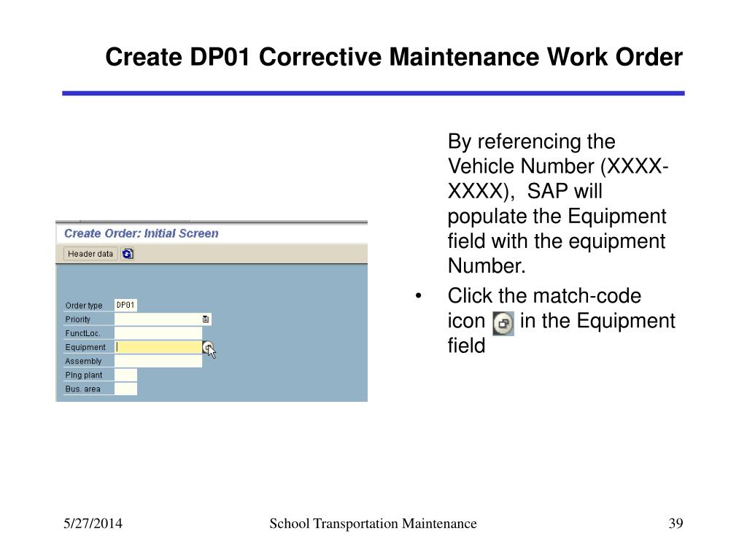Image resolution: width=747 pixels, height=560 pixels.
Task: Click the 'Equipment' field label
Action: tap(85, 348)
